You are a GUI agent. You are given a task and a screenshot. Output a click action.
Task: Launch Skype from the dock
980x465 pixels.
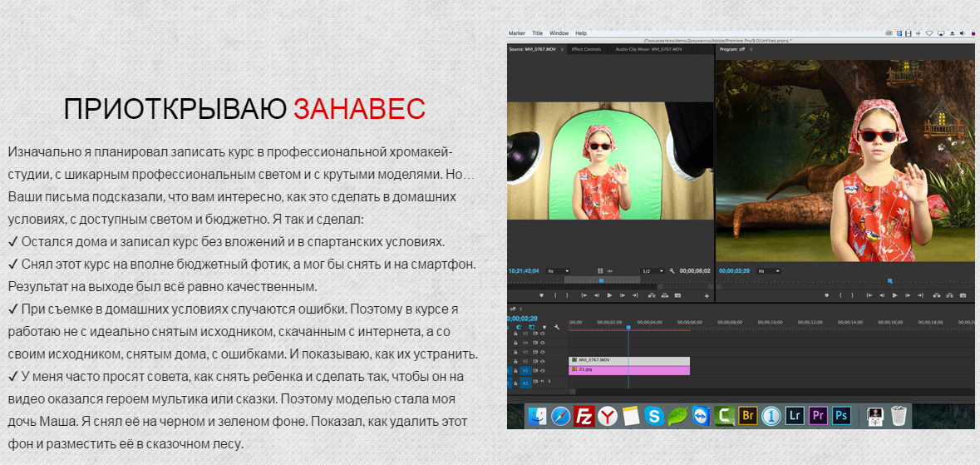pyautogui.click(x=654, y=415)
